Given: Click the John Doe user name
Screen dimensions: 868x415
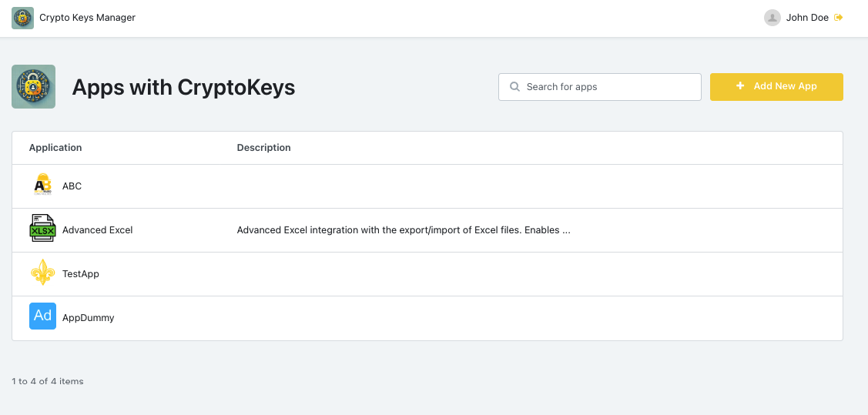Looking at the screenshot, I should [x=807, y=18].
